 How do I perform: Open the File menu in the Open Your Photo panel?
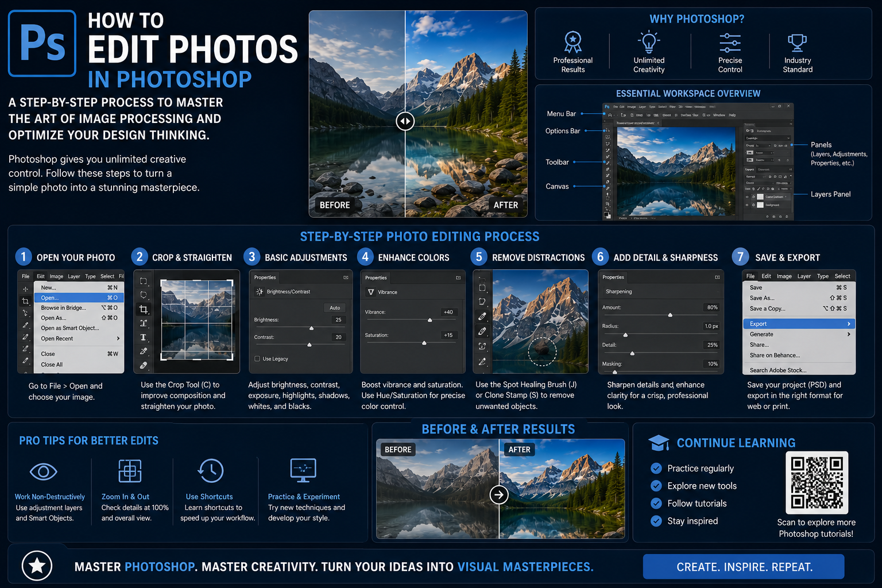(26, 276)
